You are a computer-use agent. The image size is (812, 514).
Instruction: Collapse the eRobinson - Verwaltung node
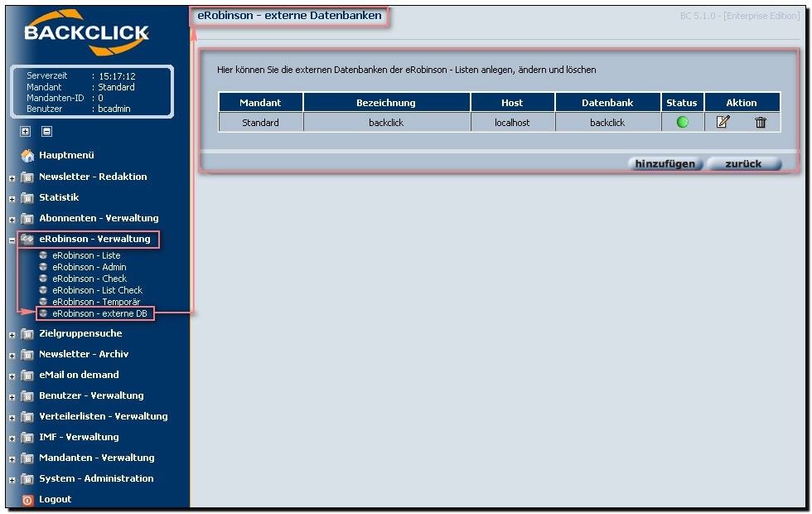[x=12, y=240]
